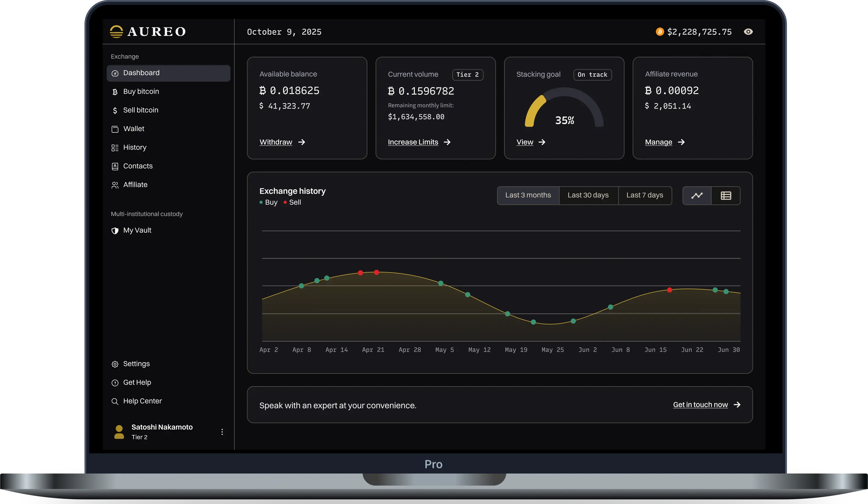Viewport: 868px width, 504px height.
Task: View transaction History
Action: [135, 147]
